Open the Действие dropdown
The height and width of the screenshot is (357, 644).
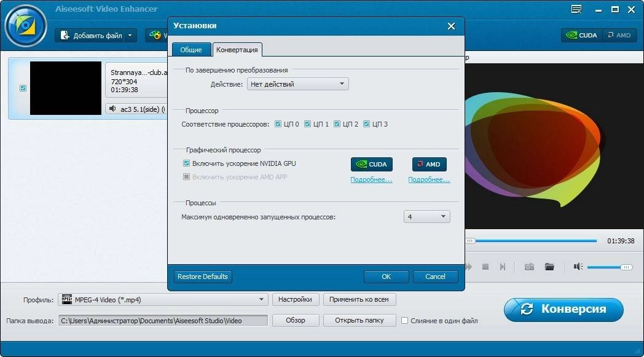[297, 84]
